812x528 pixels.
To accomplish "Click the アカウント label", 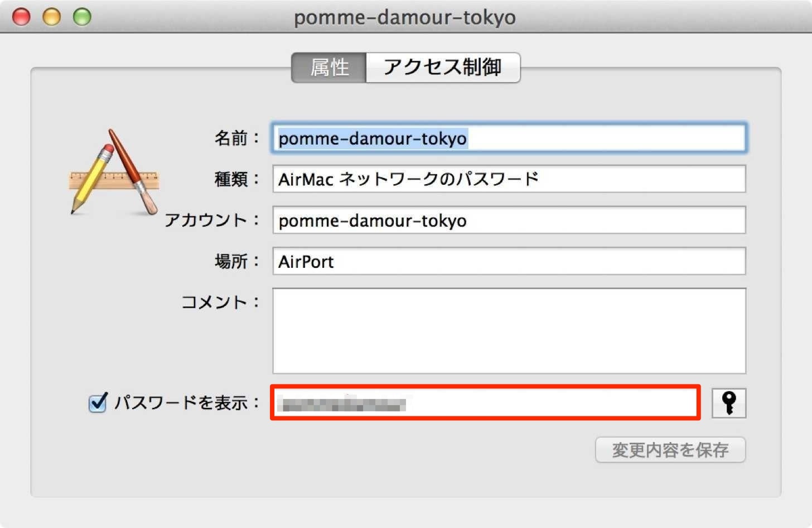I will (212, 220).
